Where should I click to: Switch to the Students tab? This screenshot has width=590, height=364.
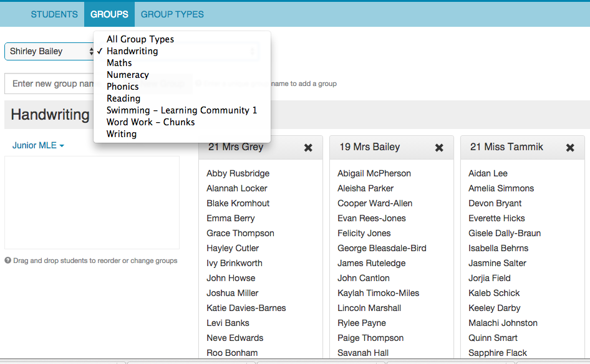click(x=54, y=14)
